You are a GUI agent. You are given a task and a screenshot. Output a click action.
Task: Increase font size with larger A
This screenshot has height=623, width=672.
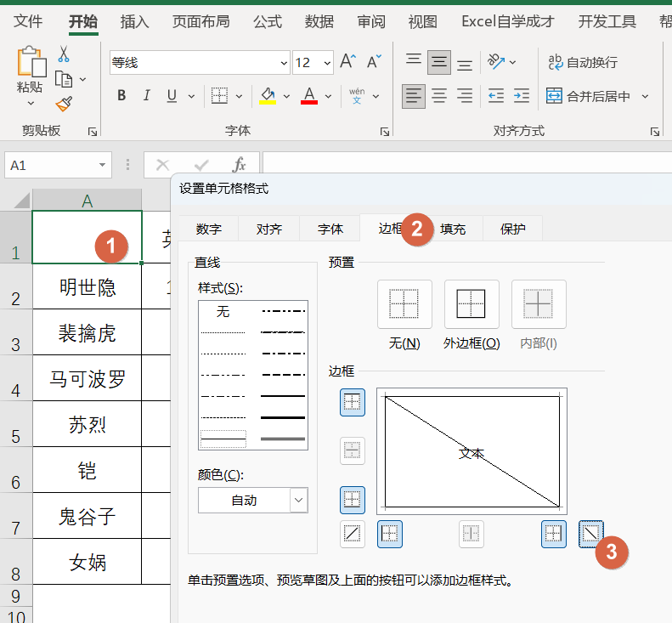[x=347, y=62]
